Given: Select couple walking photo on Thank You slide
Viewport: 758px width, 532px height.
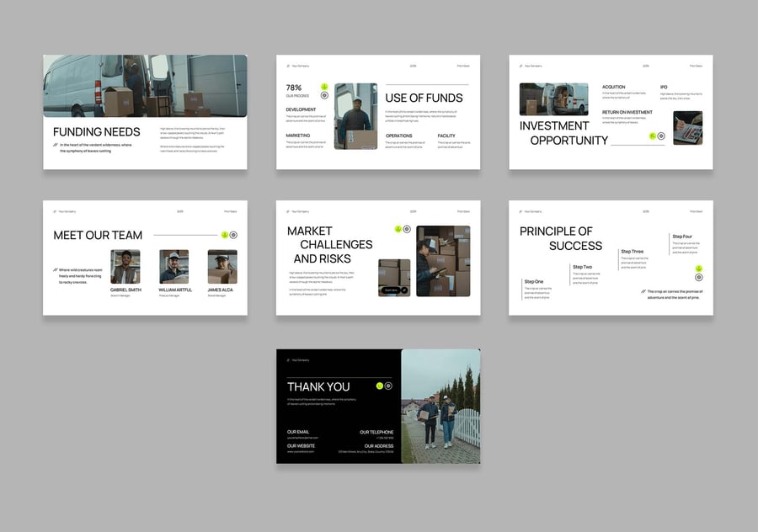Looking at the screenshot, I should point(440,406).
